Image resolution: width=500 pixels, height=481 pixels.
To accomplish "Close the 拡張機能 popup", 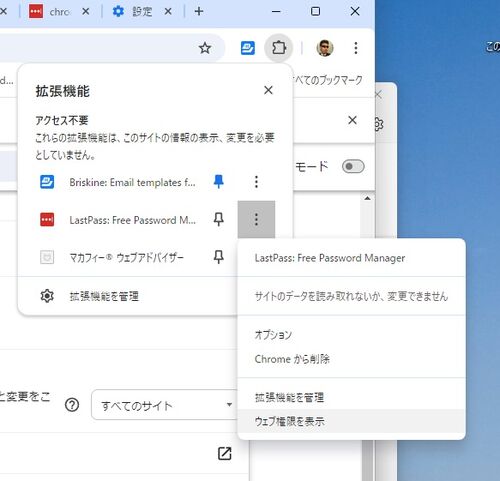I will click(x=268, y=90).
